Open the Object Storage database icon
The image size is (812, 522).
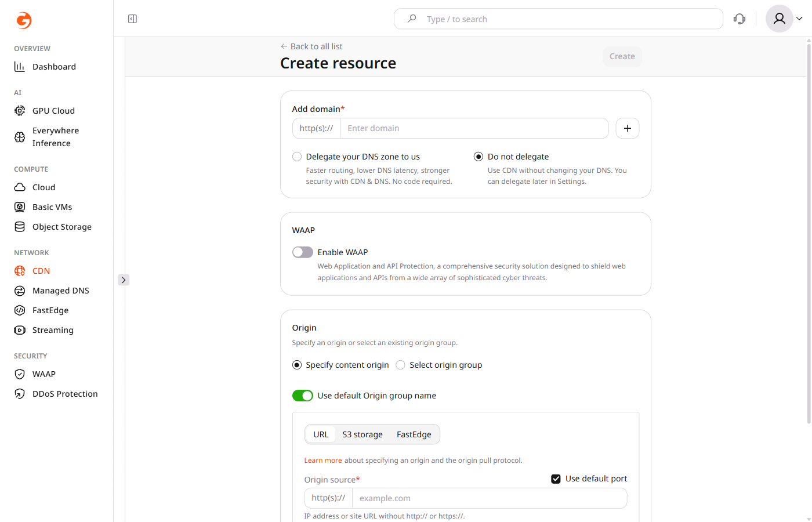pyautogui.click(x=20, y=227)
